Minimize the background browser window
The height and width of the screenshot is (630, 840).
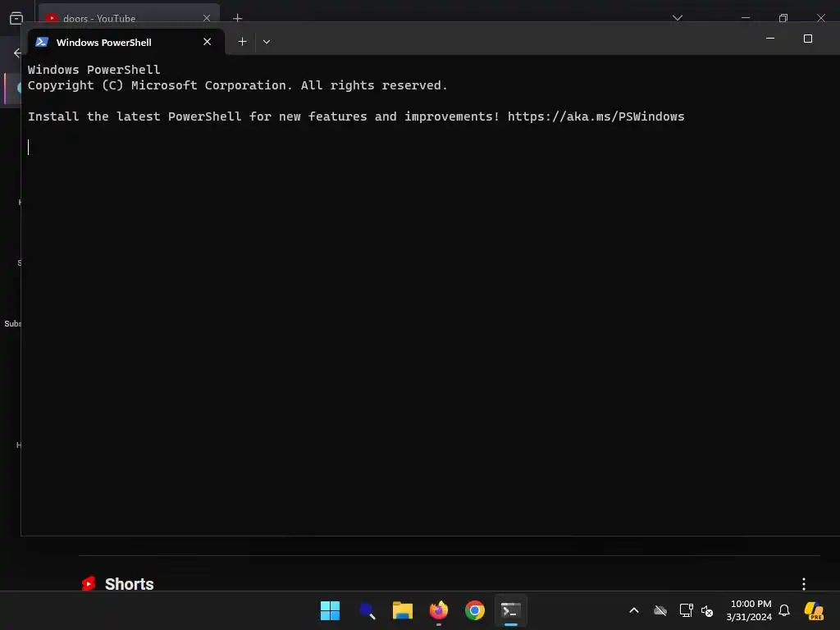746,18
